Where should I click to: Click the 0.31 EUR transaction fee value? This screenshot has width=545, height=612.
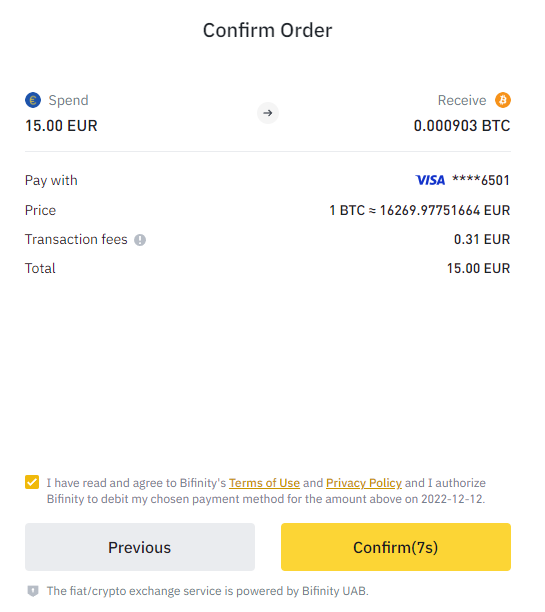pyautogui.click(x=482, y=239)
